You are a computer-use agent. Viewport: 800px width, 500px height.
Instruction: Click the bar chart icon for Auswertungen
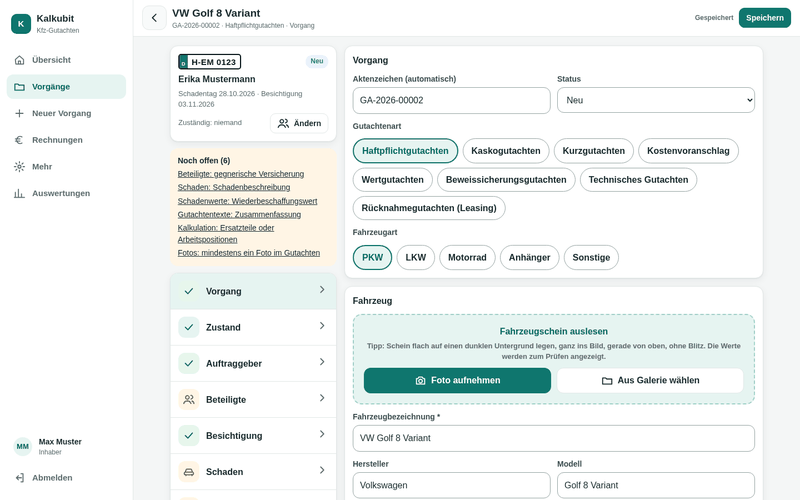19,193
